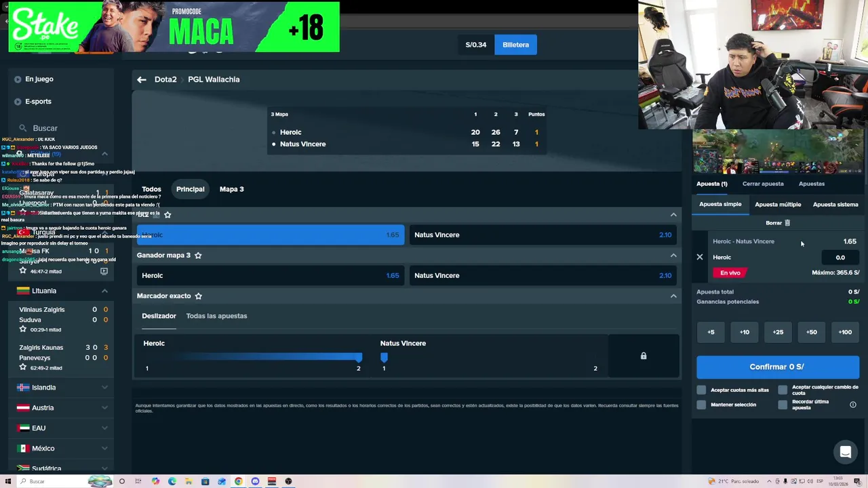Enable Aceptar cualquier cambio de cuota checkbox
This screenshot has height=488, width=868.
783,390
